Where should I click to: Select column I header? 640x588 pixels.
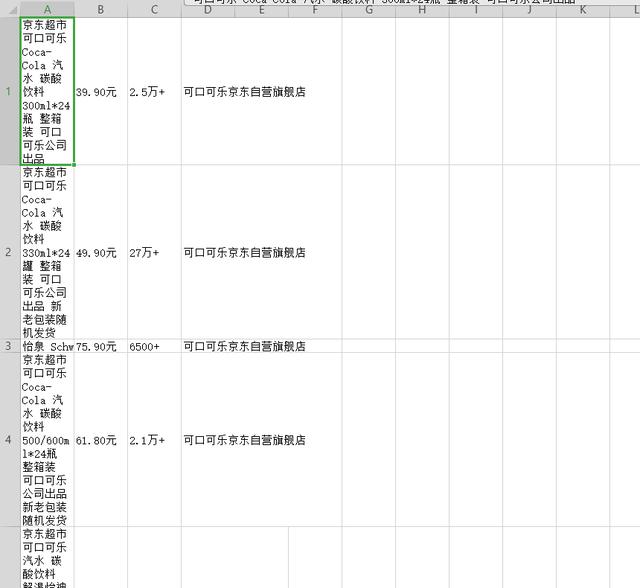point(476,10)
